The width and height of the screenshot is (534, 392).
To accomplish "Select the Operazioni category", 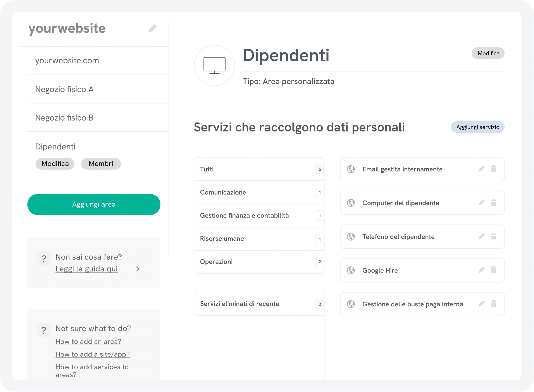I will click(x=258, y=262).
